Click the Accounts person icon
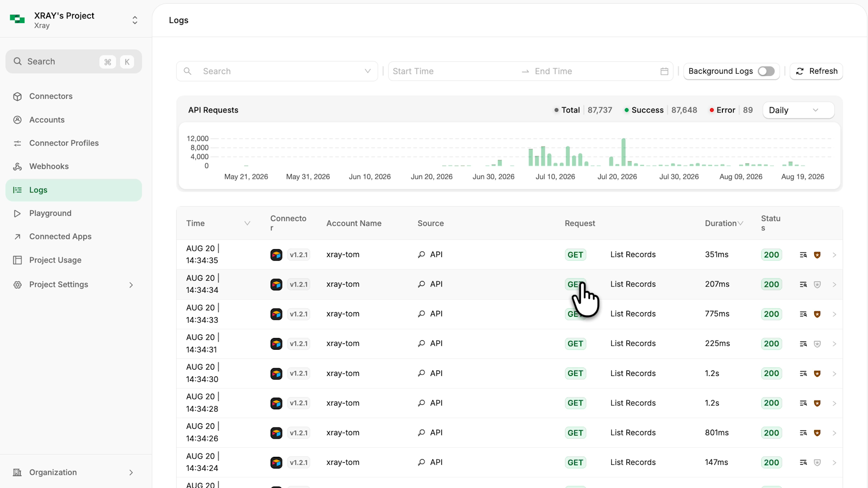The image size is (868, 488). coord(18,120)
